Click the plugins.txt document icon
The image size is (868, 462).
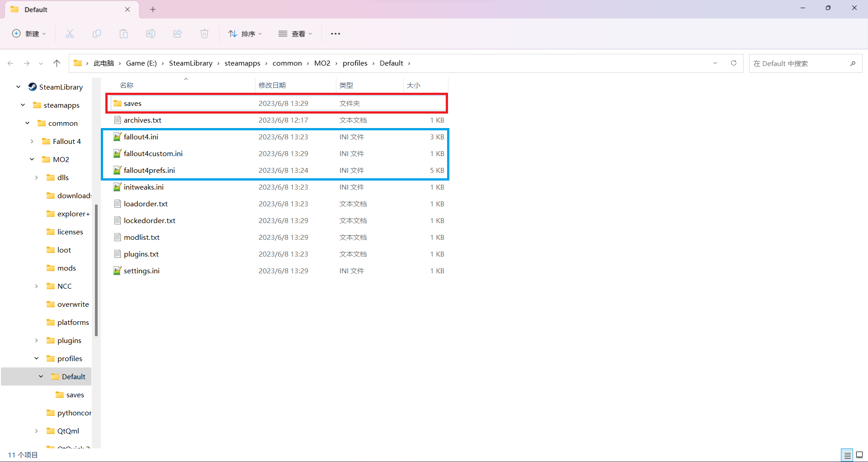click(118, 254)
